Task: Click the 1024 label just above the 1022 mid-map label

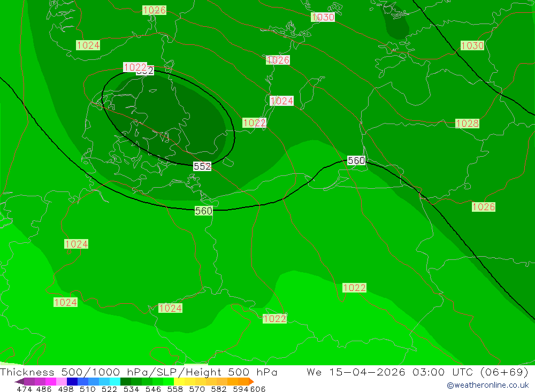Action: pyautogui.click(x=281, y=101)
